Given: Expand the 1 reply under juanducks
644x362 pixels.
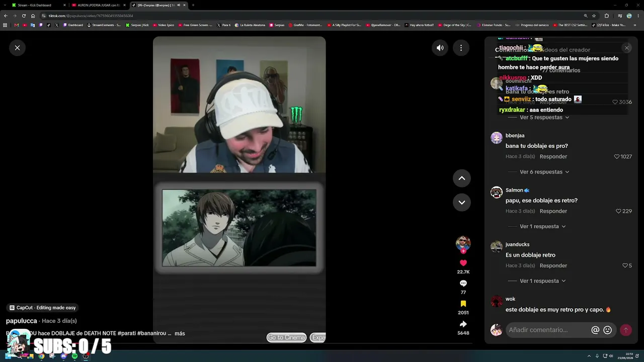Looking at the screenshot, I should click(x=543, y=281).
